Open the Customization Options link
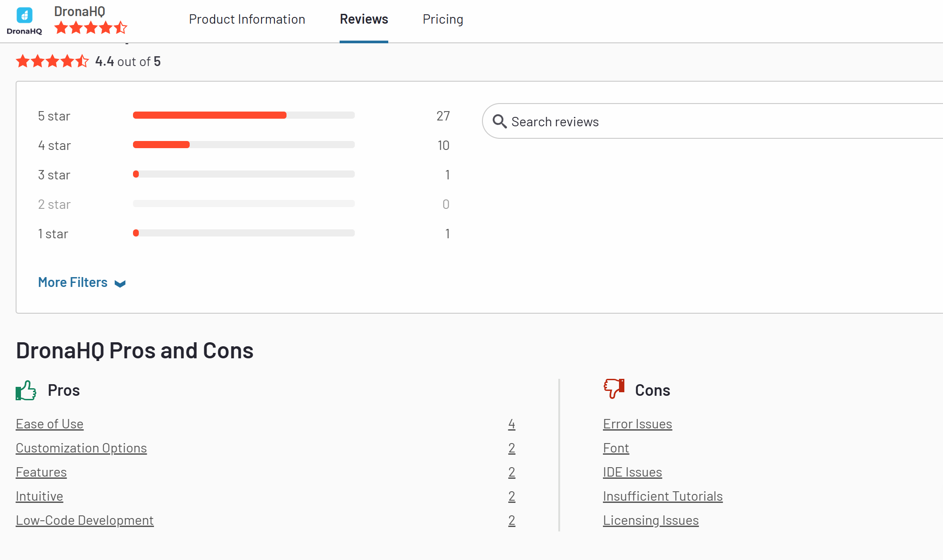Screen dimensions: 943x560 coord(81,448)
